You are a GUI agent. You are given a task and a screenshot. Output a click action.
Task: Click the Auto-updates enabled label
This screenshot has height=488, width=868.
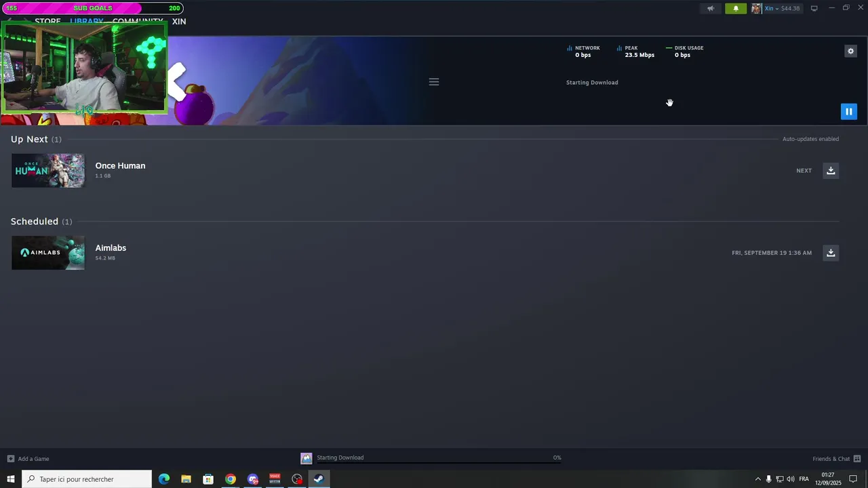[810, 139]
